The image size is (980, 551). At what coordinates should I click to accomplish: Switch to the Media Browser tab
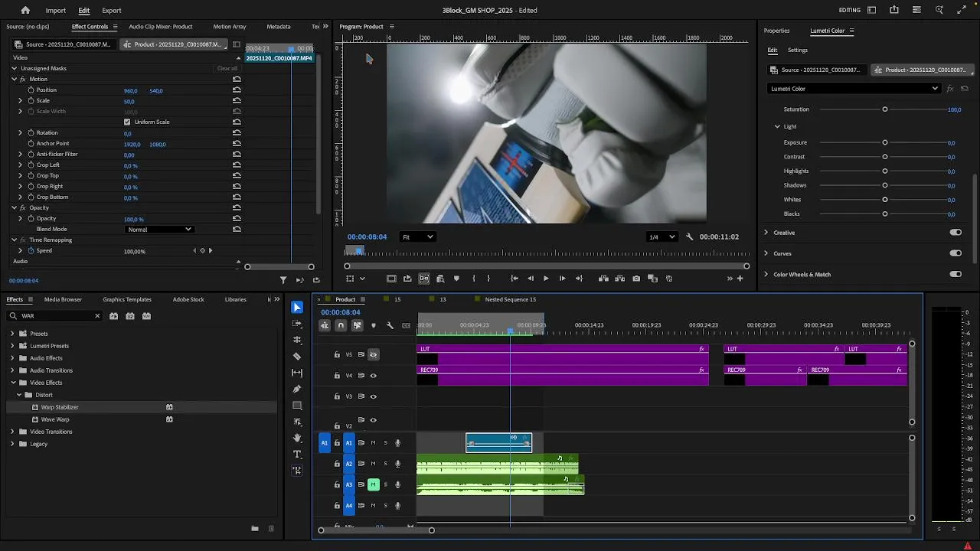pos(63,299)
